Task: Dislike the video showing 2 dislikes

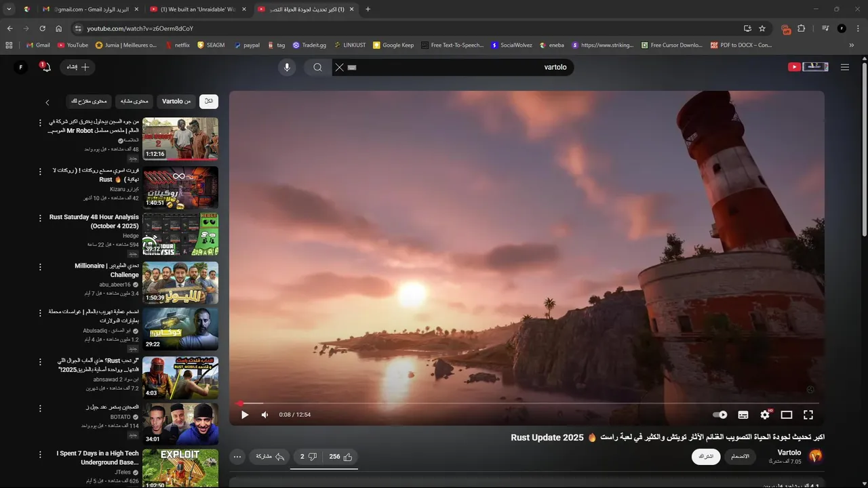Action: click(x=308, y=457)
